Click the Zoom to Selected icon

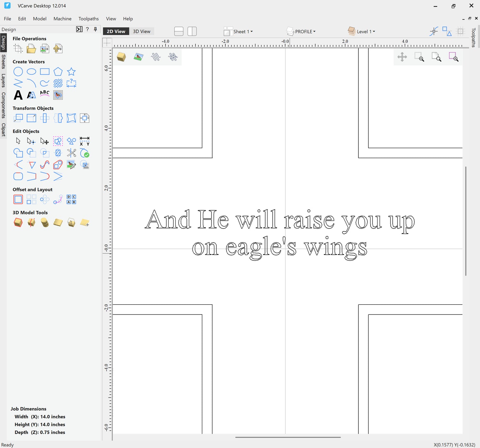(x=453, y=57)
